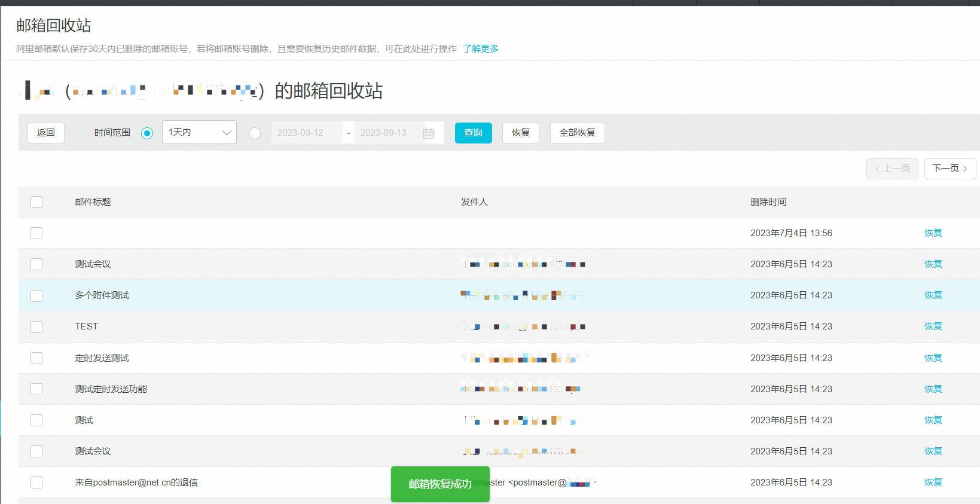
Task: Select the 时间范围 preset radio button
Action: click(147, 133)
